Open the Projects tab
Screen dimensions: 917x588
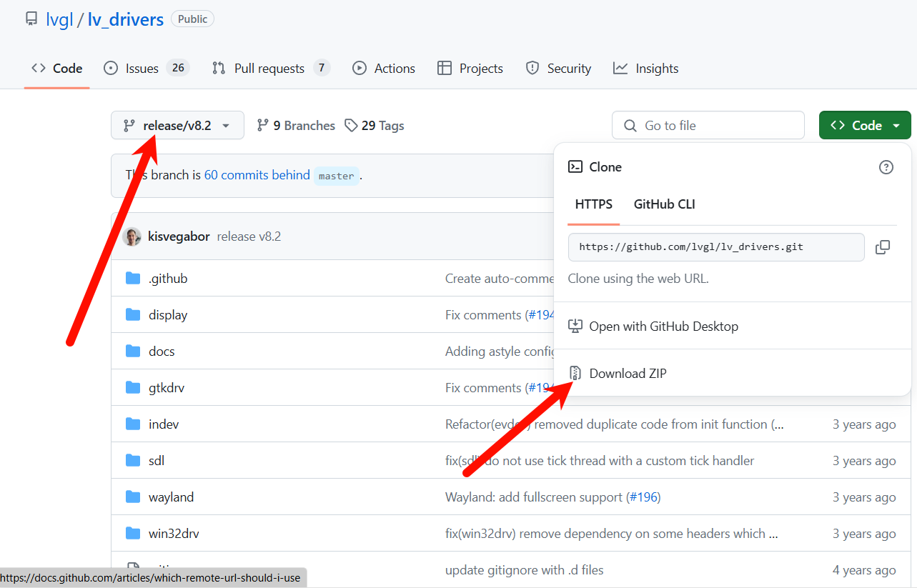tap(470, 69)
